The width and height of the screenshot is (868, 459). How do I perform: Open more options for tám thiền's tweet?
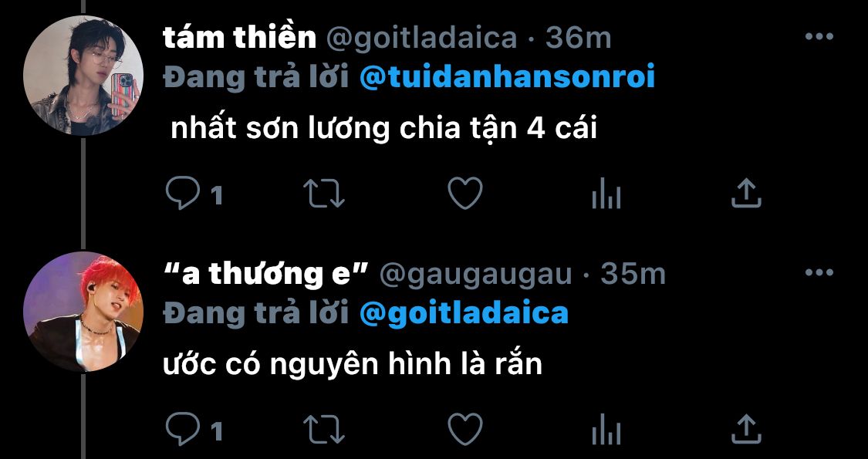(x=819, y=37)
